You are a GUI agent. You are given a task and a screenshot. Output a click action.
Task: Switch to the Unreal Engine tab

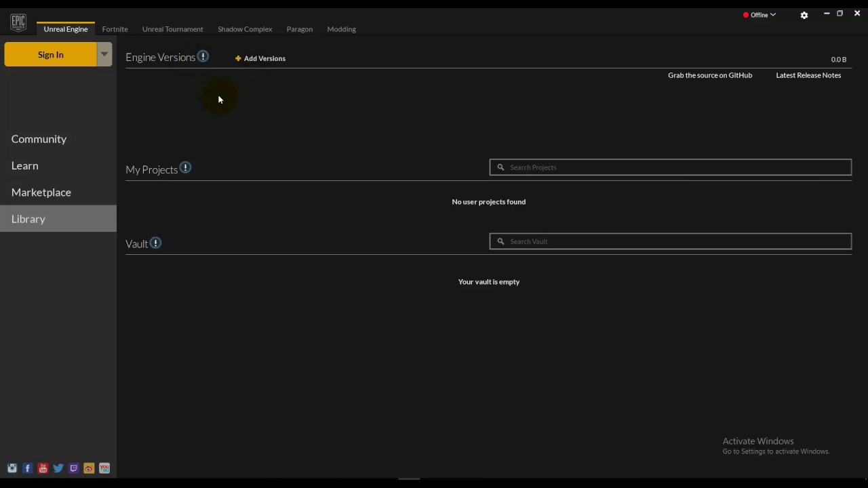tap(66, 29)
